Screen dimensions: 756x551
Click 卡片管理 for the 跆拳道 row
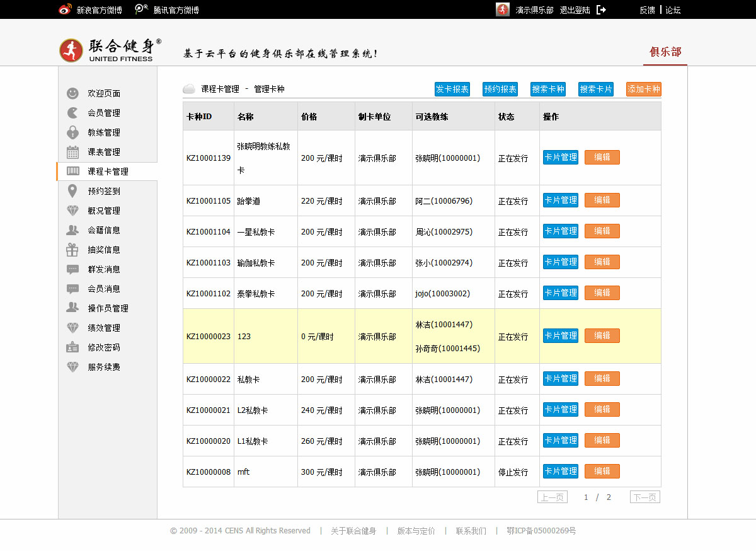pos(560,200)
